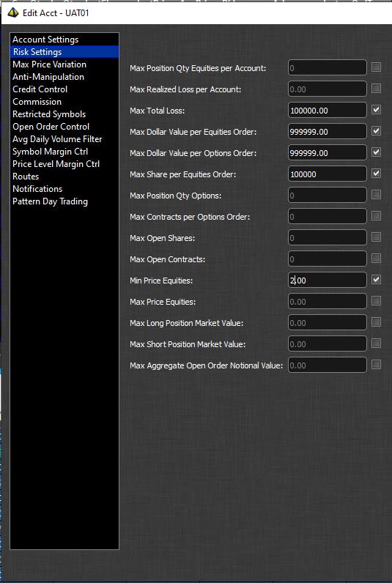This screenshot has width=392, height=583.
Task: Click the "Min Price Equities:" label
Action: [161, 281]
